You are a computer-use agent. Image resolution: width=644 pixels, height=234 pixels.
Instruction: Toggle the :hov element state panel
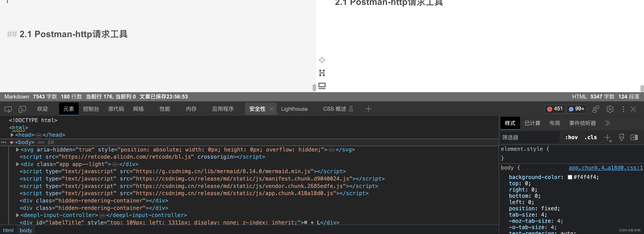(x=571, y=137)
